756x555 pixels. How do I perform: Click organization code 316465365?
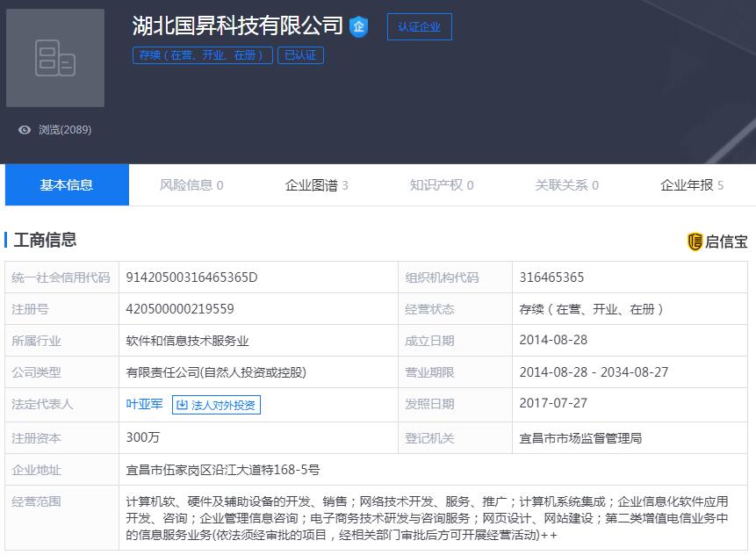[551, 277]
